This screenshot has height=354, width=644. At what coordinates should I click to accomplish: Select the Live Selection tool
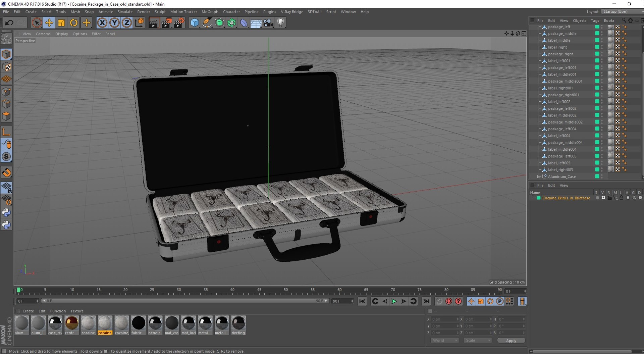click(x=37, y=23)
